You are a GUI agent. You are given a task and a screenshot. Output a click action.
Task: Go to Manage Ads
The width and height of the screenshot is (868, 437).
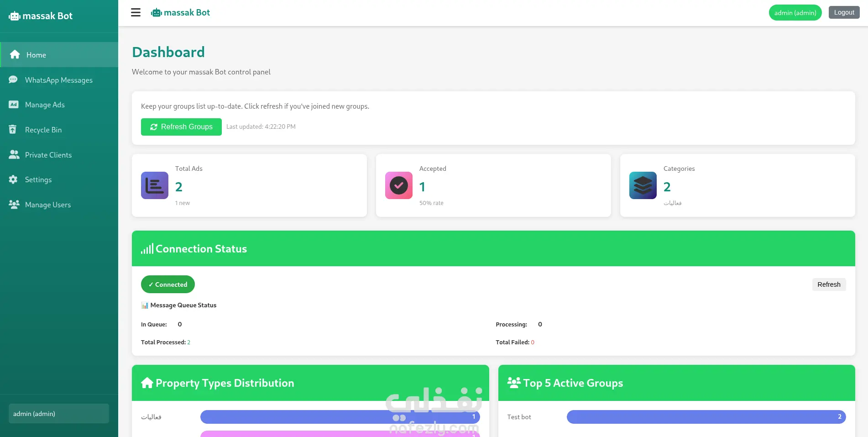pos(59,105)
